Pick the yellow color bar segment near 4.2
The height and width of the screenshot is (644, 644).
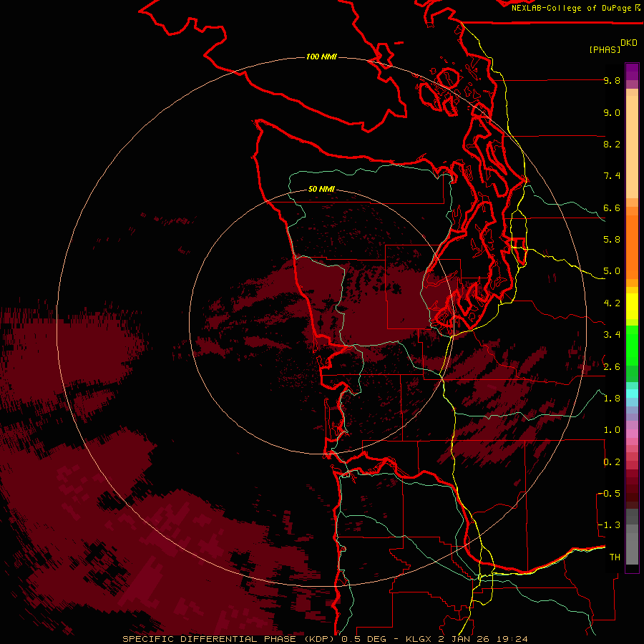click(632, 306)
